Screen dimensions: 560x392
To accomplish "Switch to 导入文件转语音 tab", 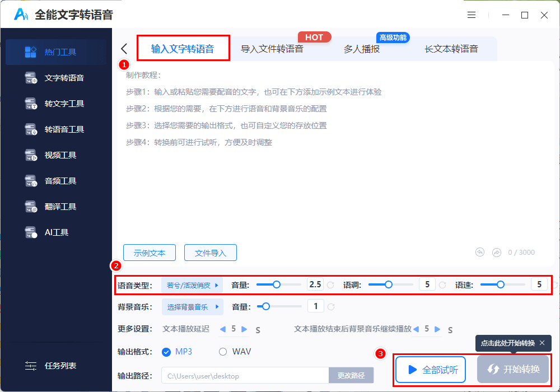I will pos(272,49).
